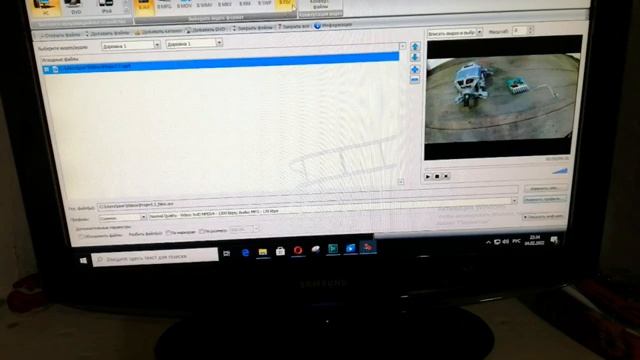Image resolution: width=640 pixels, height=360 pixels.
Task: Open the notification center in the tray
Action: click(x=554, y=240)
